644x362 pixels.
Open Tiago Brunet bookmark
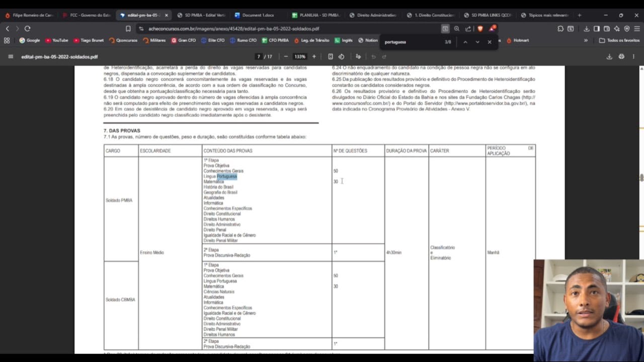88,40
